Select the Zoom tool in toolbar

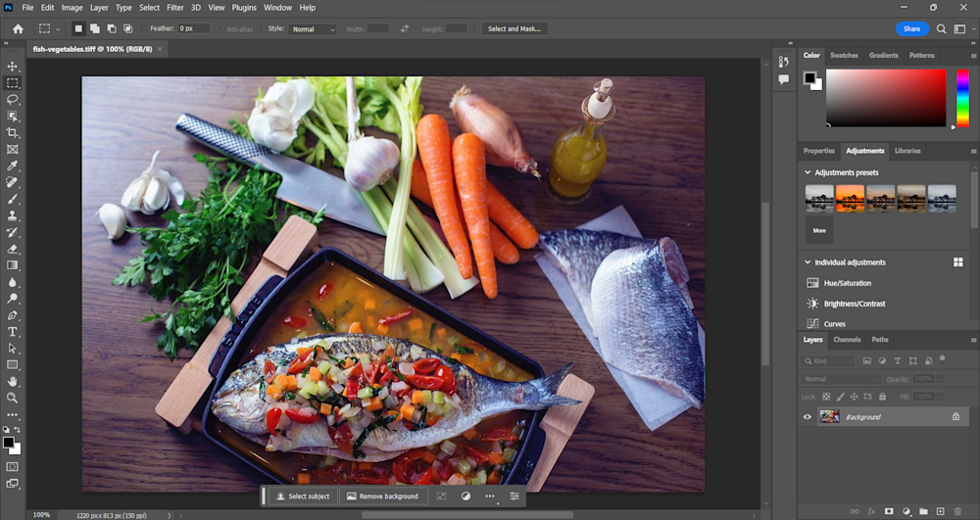point(13,398)
